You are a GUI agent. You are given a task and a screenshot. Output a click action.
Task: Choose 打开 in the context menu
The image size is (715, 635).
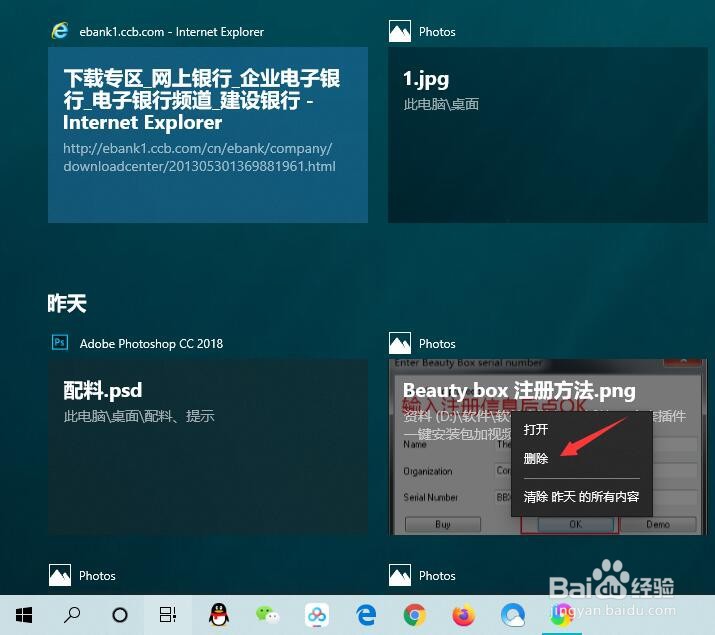coord(536,429)
